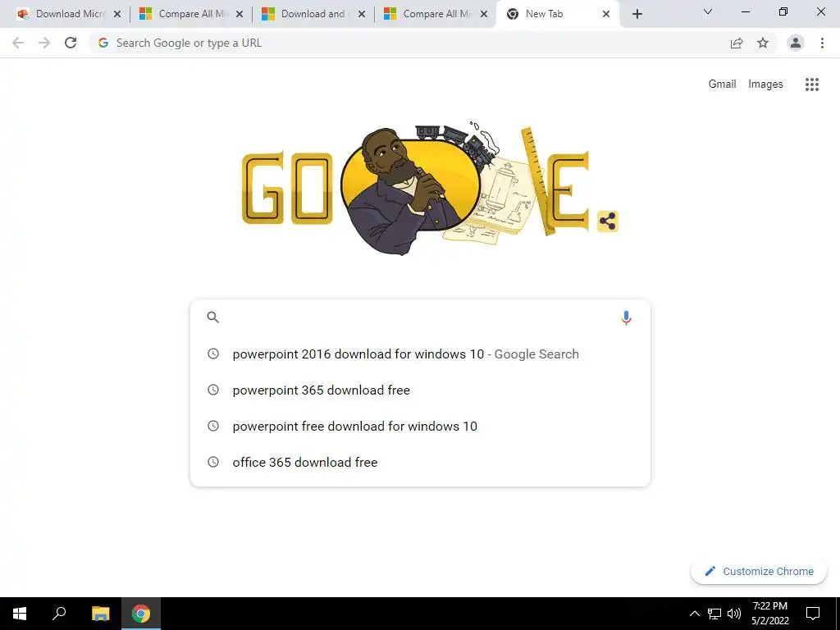Click the reload page icon

coord(71,43)
